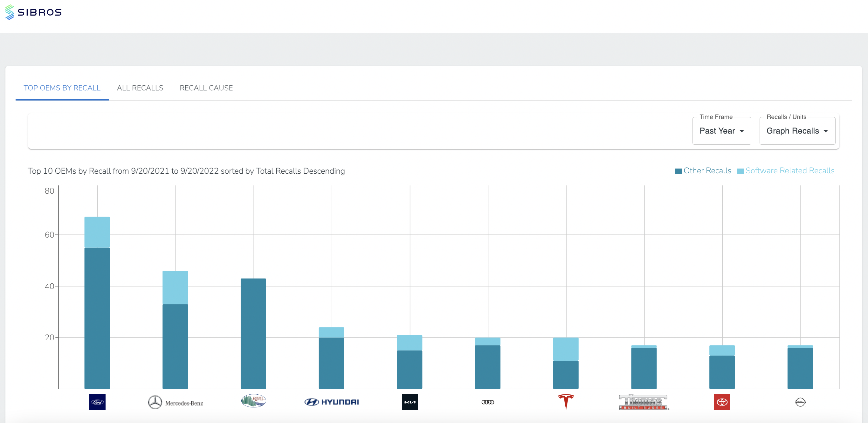Viewport: 868px width, 423px height.
Task: Click Toyota's light blue software recalls segment
Action: pos(722,350)
